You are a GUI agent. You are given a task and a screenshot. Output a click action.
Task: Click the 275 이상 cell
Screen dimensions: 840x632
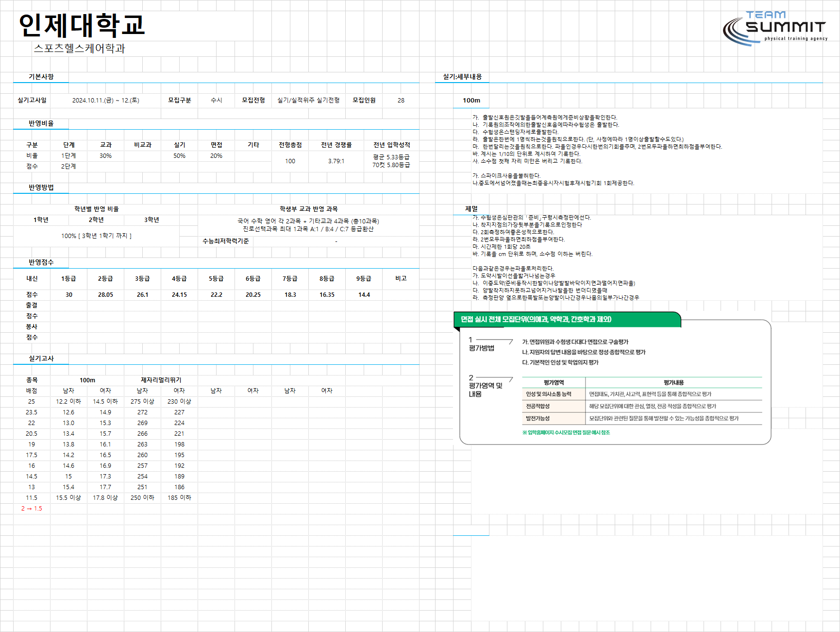[143, 401]
